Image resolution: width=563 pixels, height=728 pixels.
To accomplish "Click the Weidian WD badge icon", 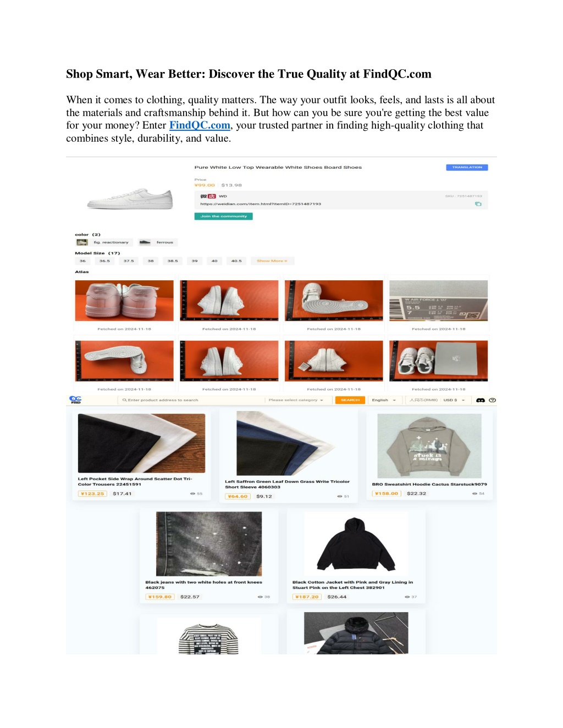I will 208,196.
